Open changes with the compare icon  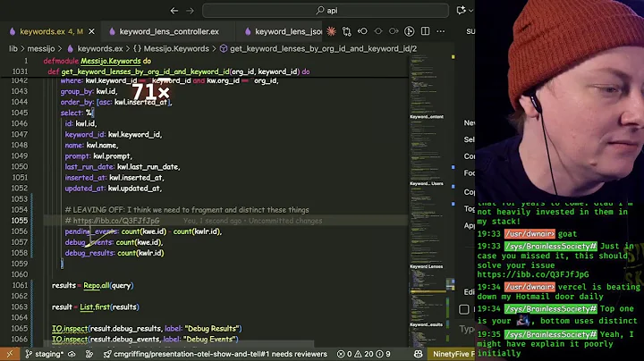coord(347,31)
